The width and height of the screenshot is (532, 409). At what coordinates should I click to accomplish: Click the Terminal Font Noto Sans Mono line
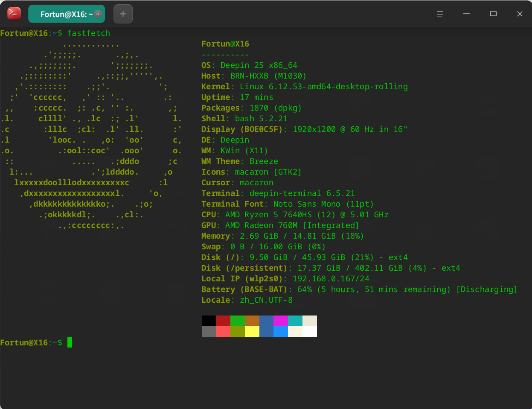click(x=288, y=204)
